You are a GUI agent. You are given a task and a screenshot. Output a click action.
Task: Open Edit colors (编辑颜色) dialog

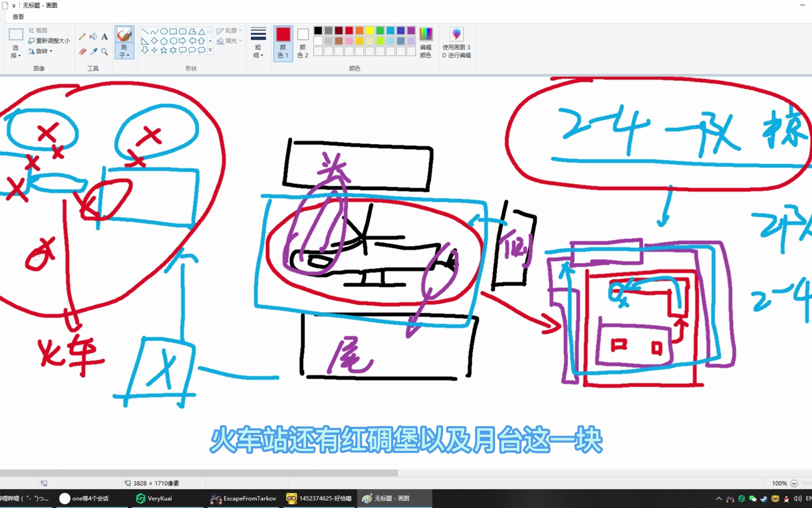point(426,43)
